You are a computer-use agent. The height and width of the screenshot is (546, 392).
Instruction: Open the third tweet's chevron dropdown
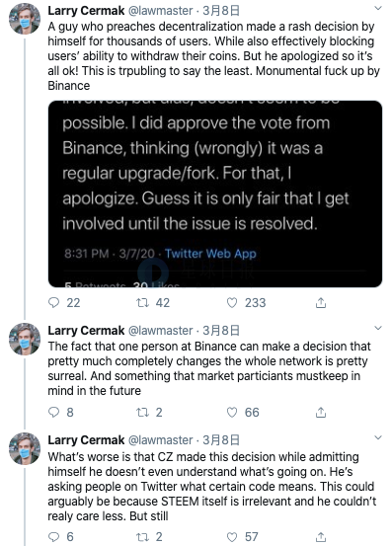click(x=378, y=437)
